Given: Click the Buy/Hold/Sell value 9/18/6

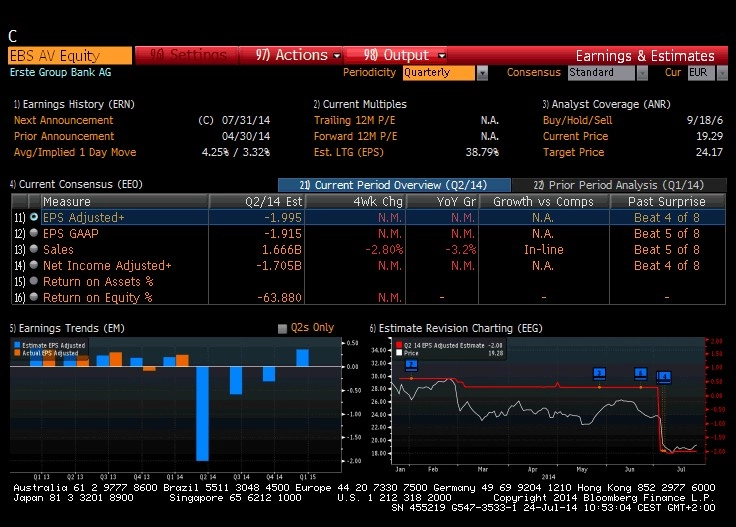Looking at the screenshot, I should click(x=705, y=120).
